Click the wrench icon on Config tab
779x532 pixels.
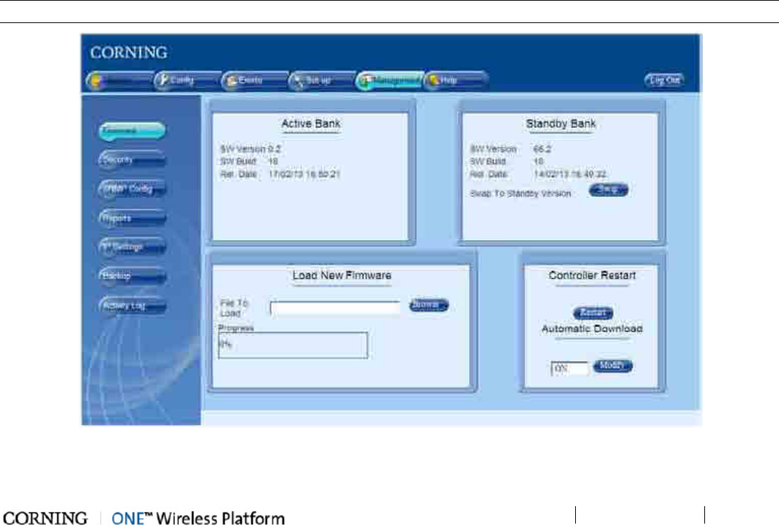163,80
